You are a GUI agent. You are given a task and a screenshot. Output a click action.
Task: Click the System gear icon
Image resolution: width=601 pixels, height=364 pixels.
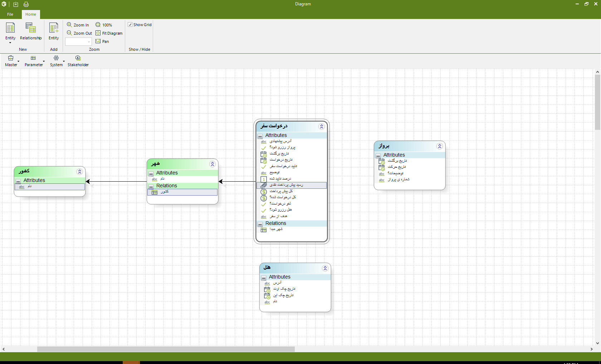click(56, 58)
